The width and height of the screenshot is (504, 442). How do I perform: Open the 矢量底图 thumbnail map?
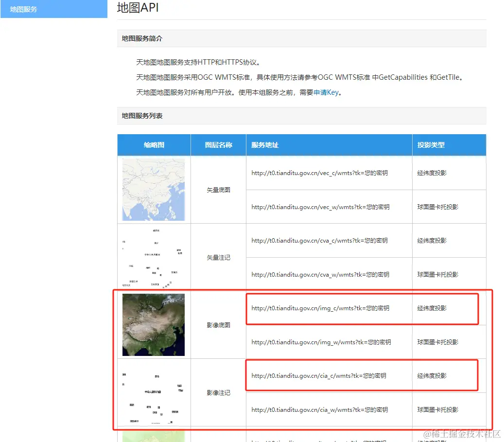(x=153, y=190)
